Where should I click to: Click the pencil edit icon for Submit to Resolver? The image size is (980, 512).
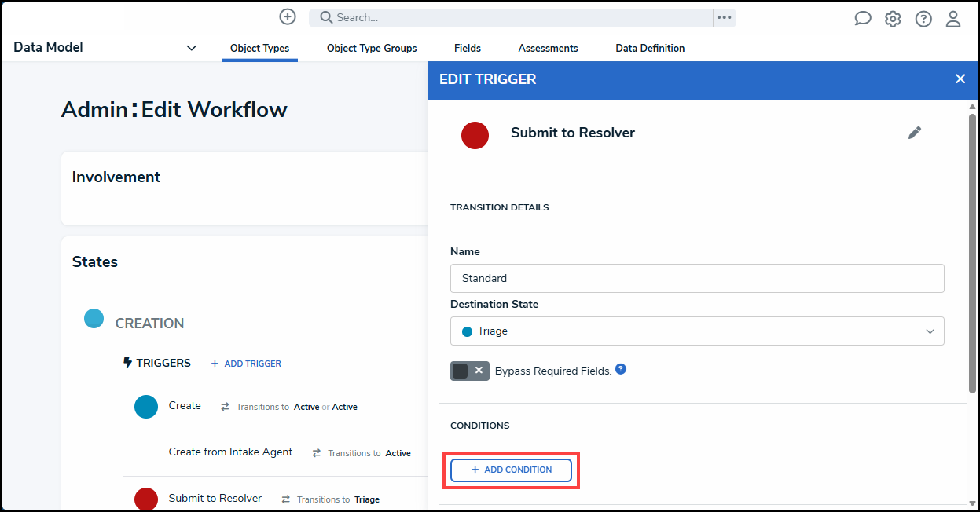pyautogui.click(x=915, y=133)
